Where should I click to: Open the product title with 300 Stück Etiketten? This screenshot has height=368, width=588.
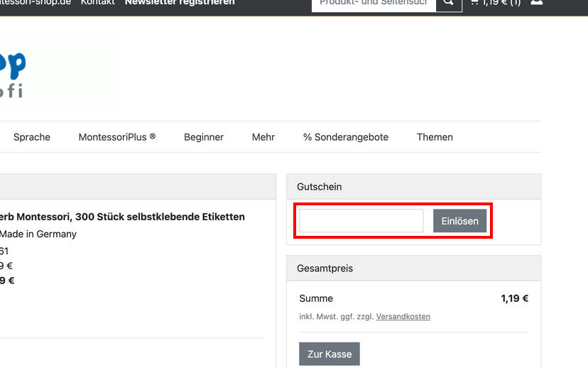(x=122, y=217)
